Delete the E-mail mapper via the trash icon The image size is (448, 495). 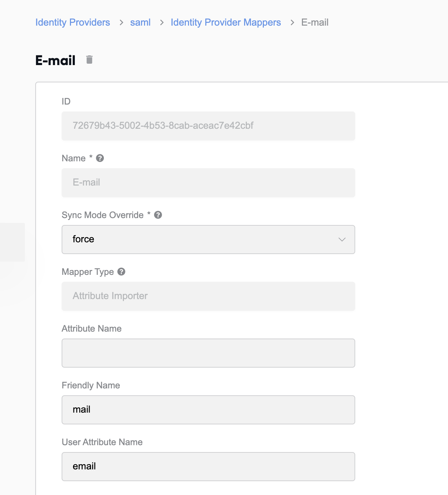click(x=89, y=60)
